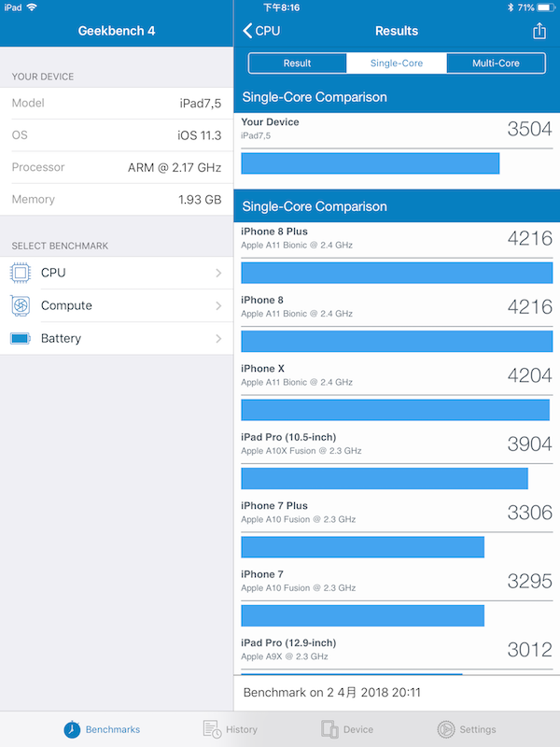Image resolution: width=560 pixels, height=747 pixels.
Task: Tap the CPU chip icon
Action: 21,273
